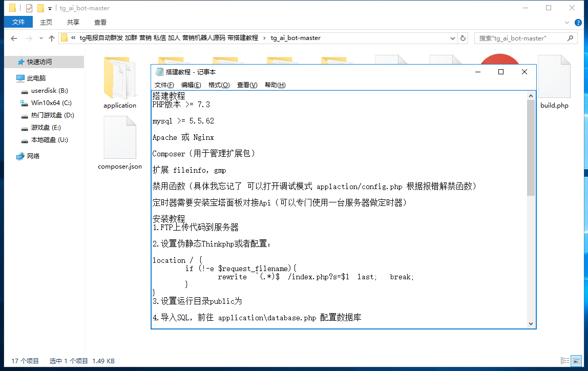Open the Explorer help question mark icon
The width and height of the screenshot is (588, 371).
(578, 22)
